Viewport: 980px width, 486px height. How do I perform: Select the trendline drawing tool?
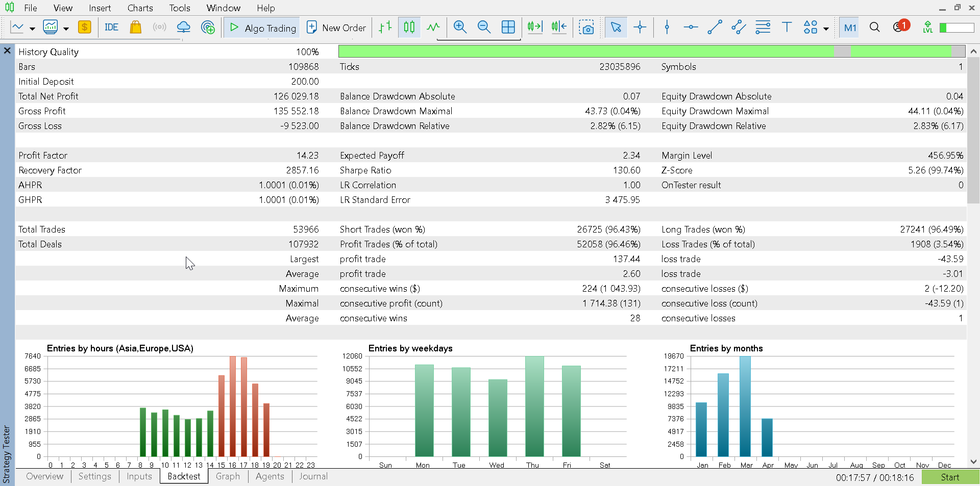[715, 28]
